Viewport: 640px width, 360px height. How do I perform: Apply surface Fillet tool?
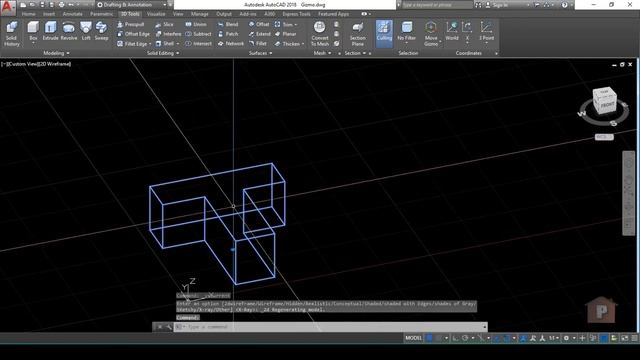(x=258, y=43)
